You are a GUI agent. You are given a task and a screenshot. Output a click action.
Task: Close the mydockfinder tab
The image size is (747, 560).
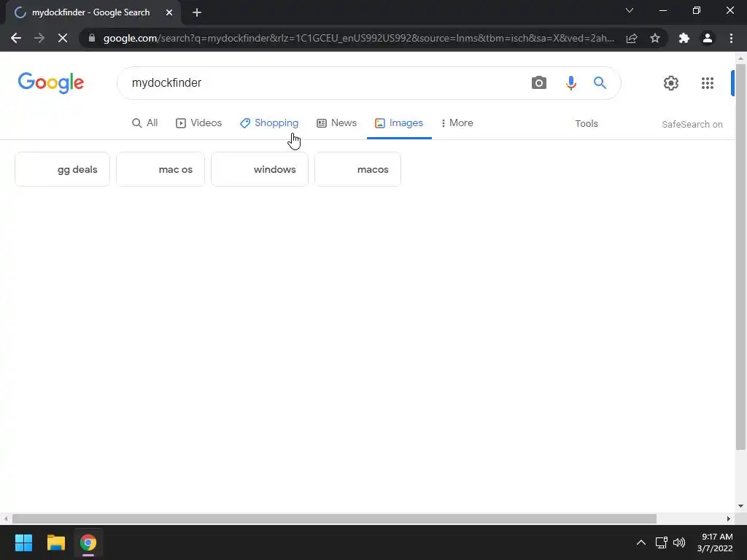169,12
